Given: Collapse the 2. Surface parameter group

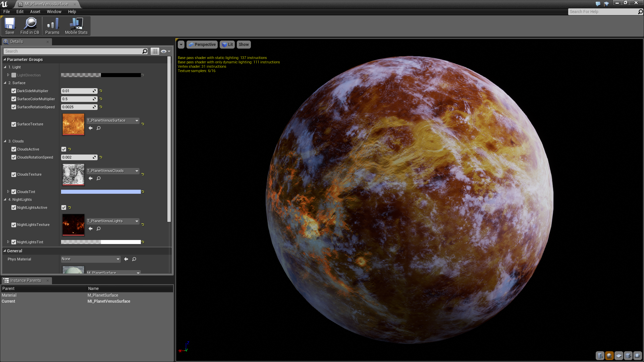Looking at the screenshot, I should click(5, 83).
